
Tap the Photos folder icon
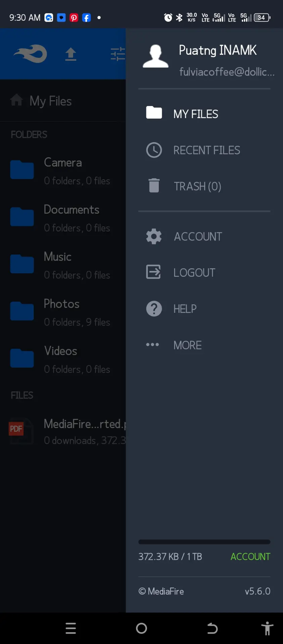pyautogui.click(x=22, y=311)
